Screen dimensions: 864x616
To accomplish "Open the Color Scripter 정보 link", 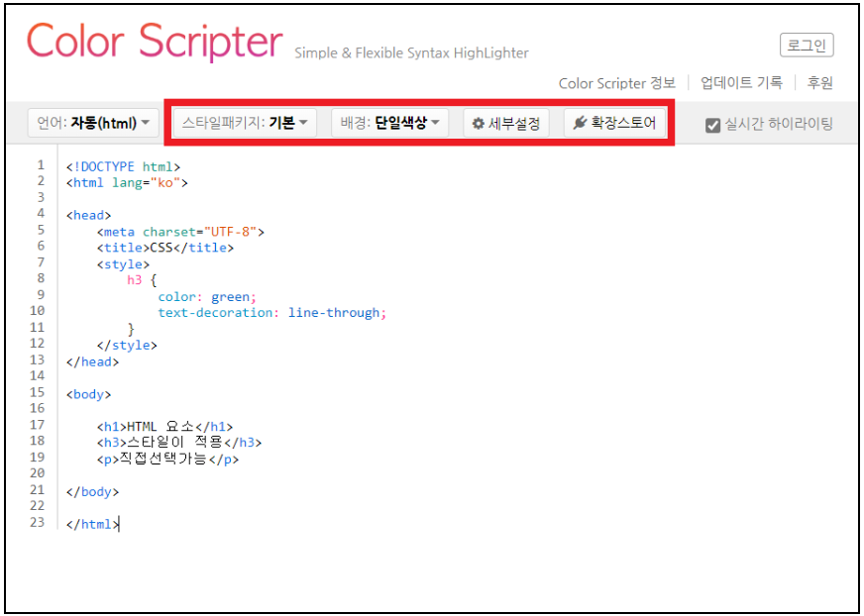I will pos(616,83).
